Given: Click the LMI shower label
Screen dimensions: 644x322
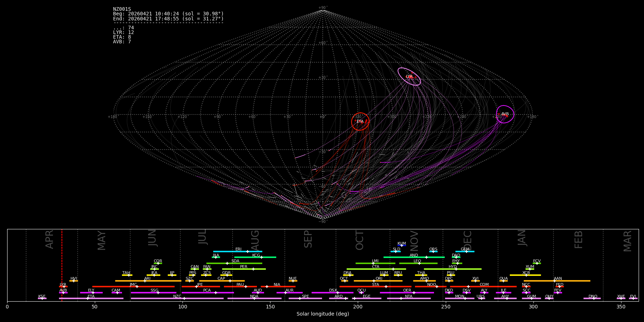Looking at the screenshot, I should tap(375, 261).
